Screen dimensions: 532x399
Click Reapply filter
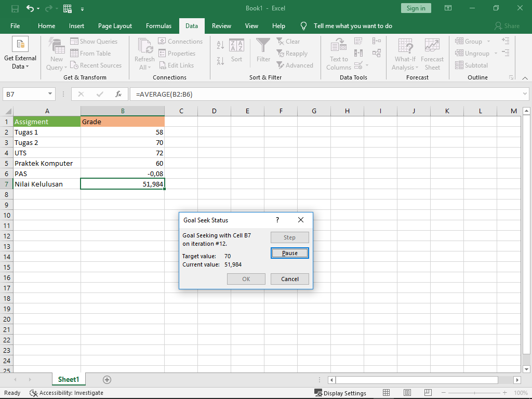tap(292, 54)
